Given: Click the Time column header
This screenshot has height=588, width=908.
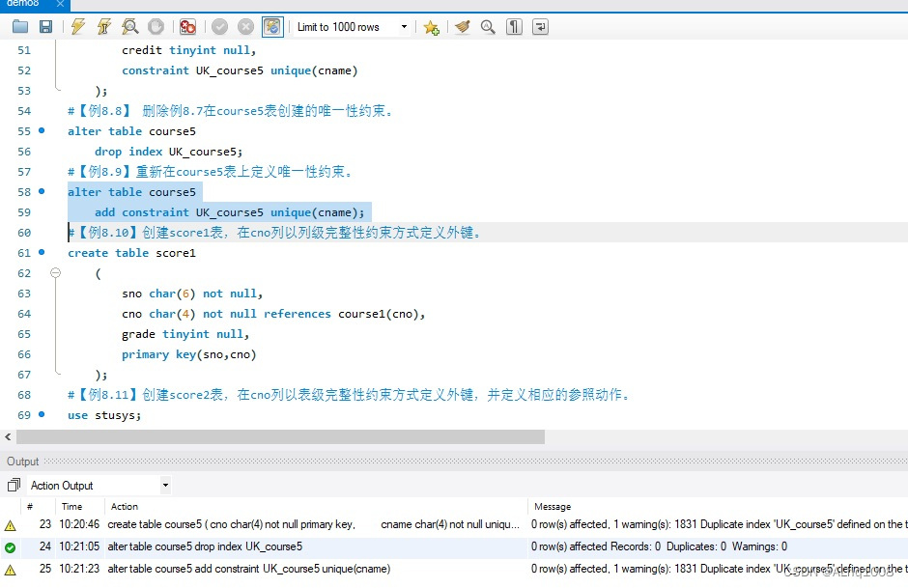Looking at the screenshot, I should click(71, 506).
